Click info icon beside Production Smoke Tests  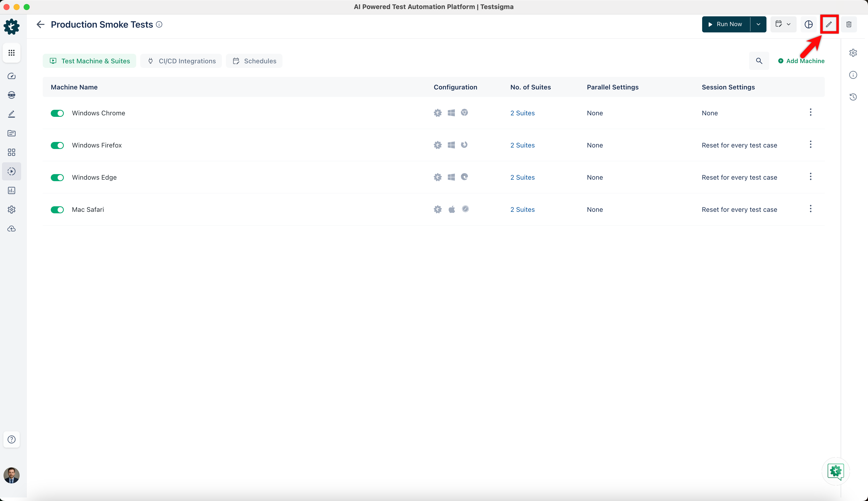159,24
